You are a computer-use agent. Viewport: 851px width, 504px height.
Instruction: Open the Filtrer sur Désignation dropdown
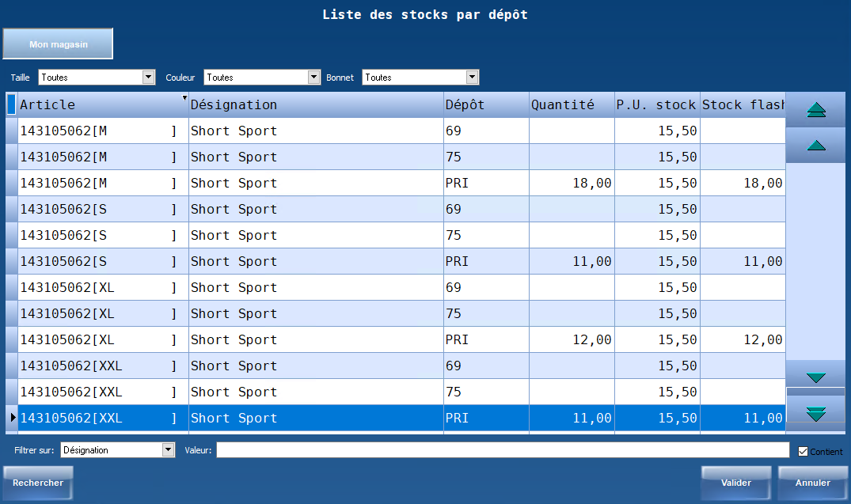coord(168,450)
